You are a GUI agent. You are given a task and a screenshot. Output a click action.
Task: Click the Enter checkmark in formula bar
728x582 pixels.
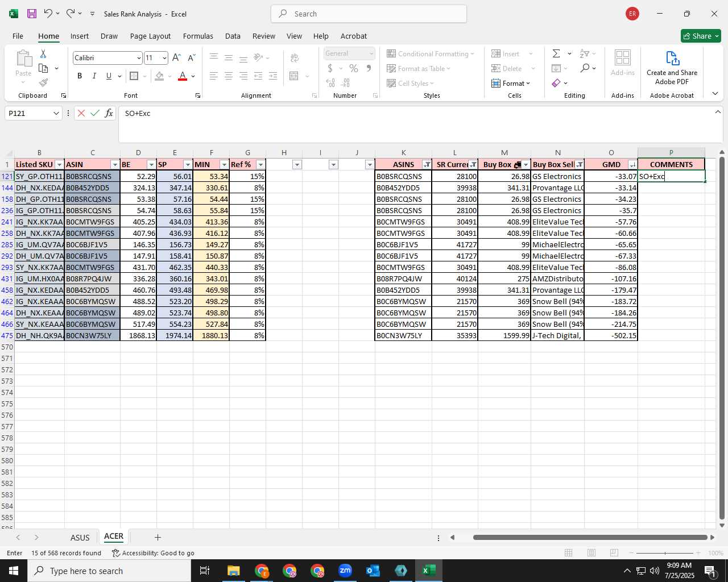coord(95,113)
